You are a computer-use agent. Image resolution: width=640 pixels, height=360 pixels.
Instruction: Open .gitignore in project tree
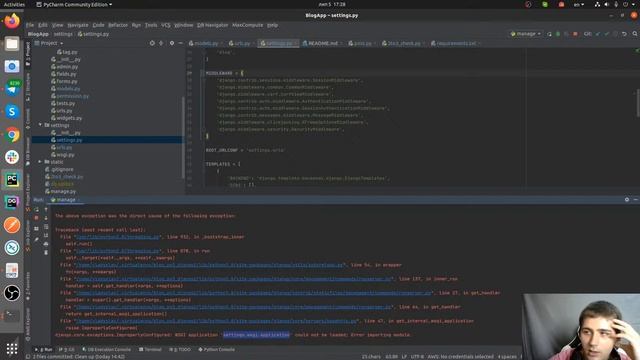(59, 169)
